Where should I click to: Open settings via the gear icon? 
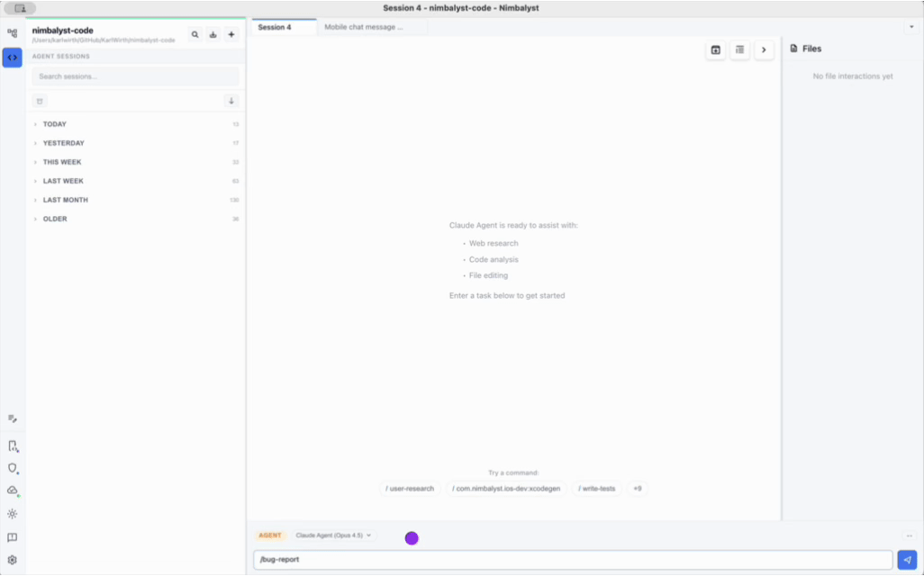coord(13,560)
